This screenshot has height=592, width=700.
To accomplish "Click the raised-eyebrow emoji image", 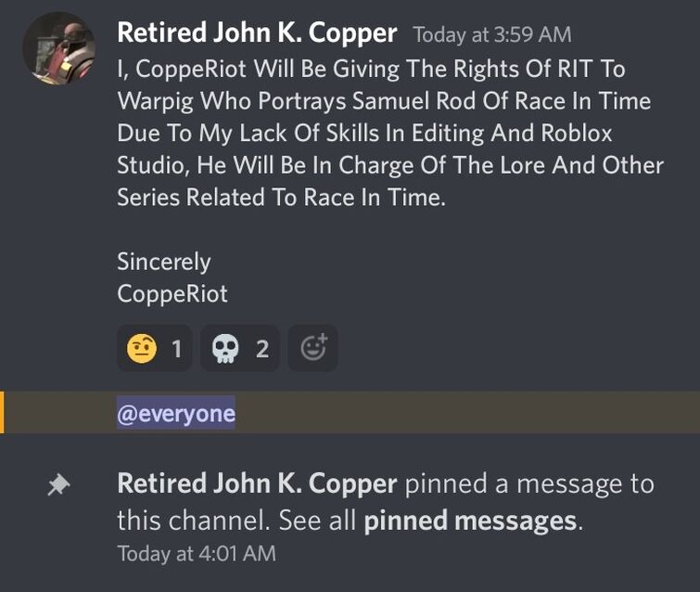I will pyautogui.click(x=142, y=349).
